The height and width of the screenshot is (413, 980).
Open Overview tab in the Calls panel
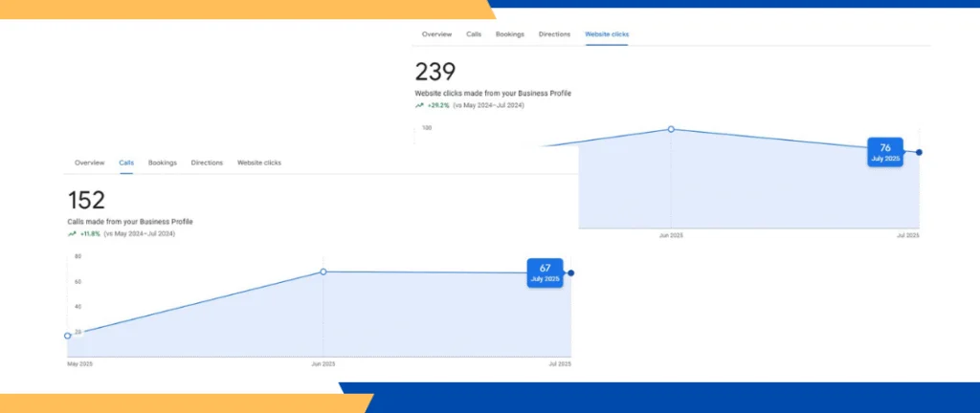(x=89, y=163)
